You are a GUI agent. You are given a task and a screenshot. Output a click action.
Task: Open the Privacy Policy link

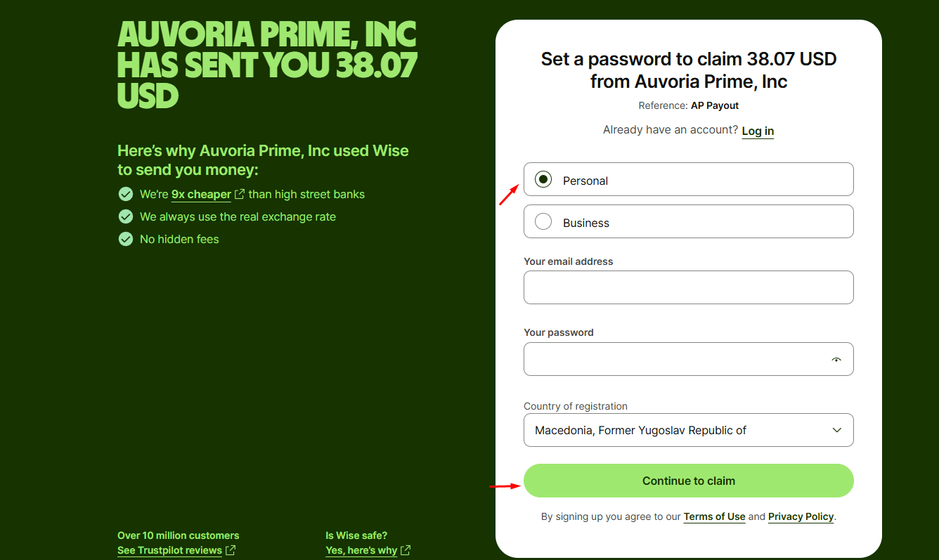tap(801, 516)
